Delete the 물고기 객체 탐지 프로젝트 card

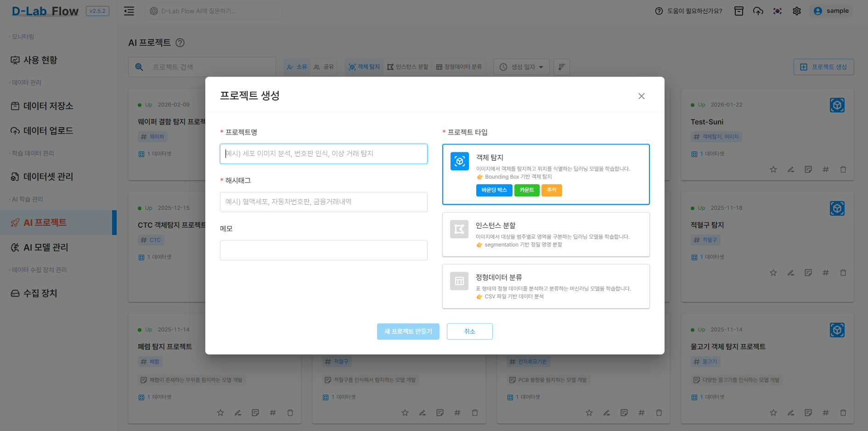point(843,413)
